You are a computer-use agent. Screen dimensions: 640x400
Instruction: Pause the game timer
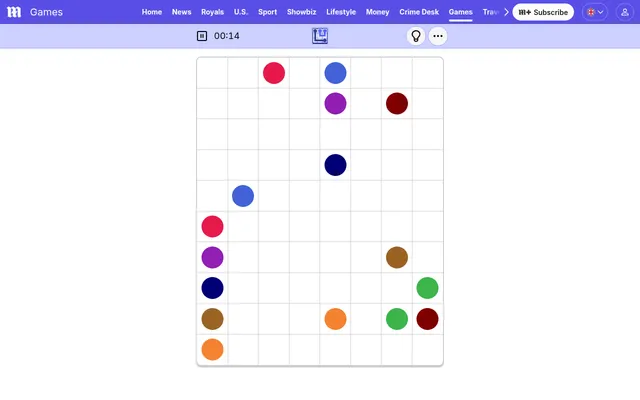(x=202, y=36)
